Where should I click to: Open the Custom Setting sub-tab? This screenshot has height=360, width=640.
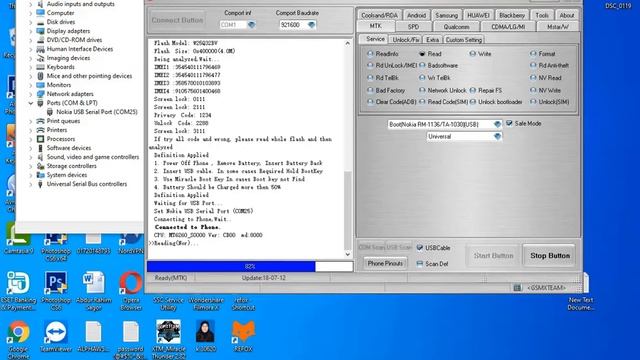point(464,40)
